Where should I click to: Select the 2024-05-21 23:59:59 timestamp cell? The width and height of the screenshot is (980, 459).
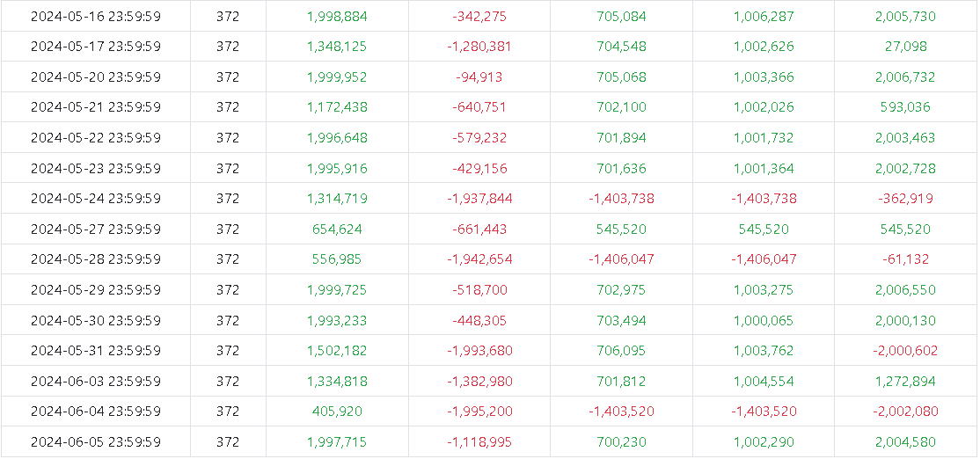tap(95, 107)
